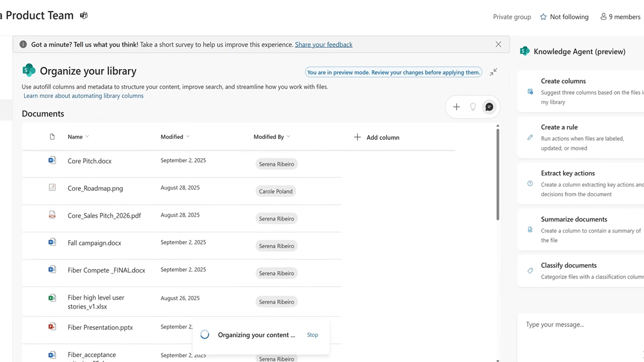Stop the Organizing your content process
Viewport: 644px width, 362px height.
[x=312, y=335]
